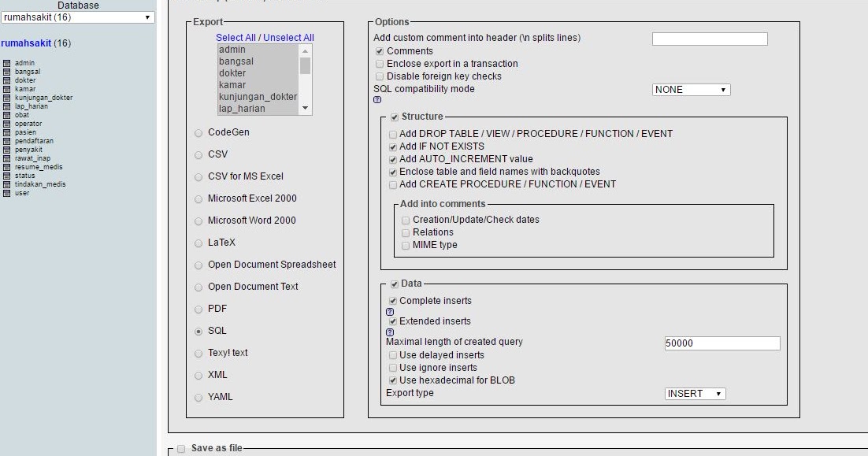868x456 pixels.
Task: Select Texy! text export format
Action: coord(198,354)
